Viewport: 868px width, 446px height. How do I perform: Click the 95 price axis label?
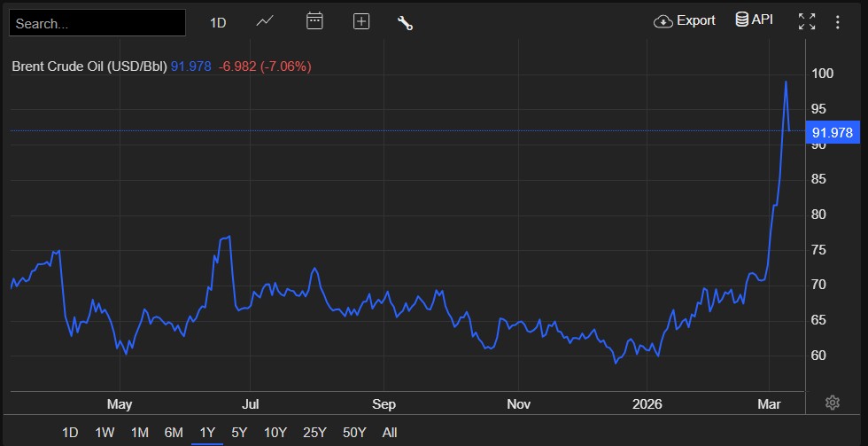[x=818, y=108]
